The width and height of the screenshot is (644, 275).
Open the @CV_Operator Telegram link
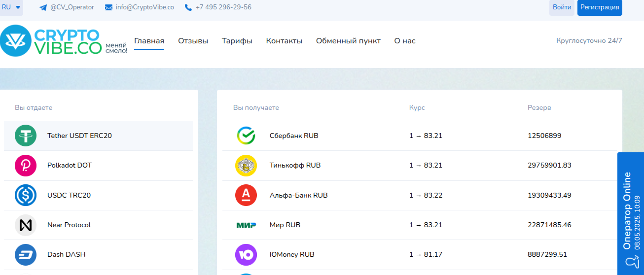point(67,7)
